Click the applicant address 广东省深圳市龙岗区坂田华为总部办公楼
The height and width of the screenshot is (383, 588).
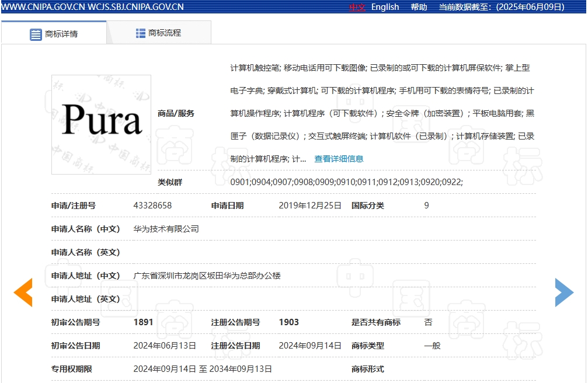[x=207, y=276]
